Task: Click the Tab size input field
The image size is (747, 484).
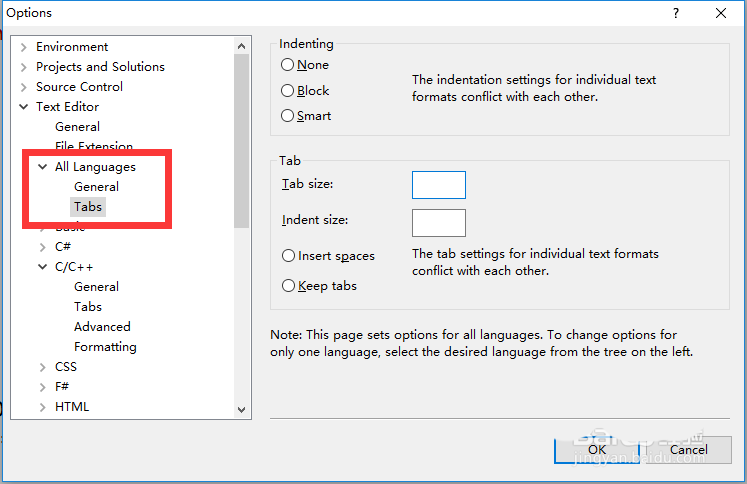Action: coord(438,185)
